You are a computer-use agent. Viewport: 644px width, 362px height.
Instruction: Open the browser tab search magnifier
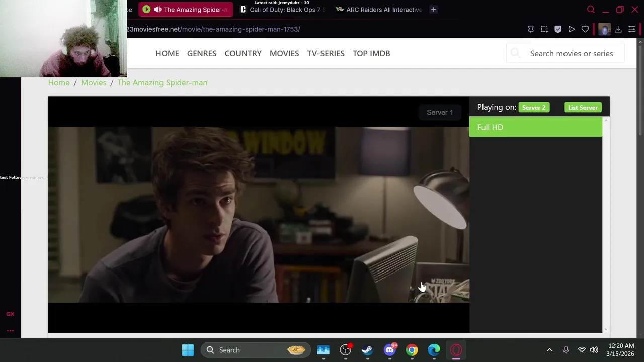point(591,10)
